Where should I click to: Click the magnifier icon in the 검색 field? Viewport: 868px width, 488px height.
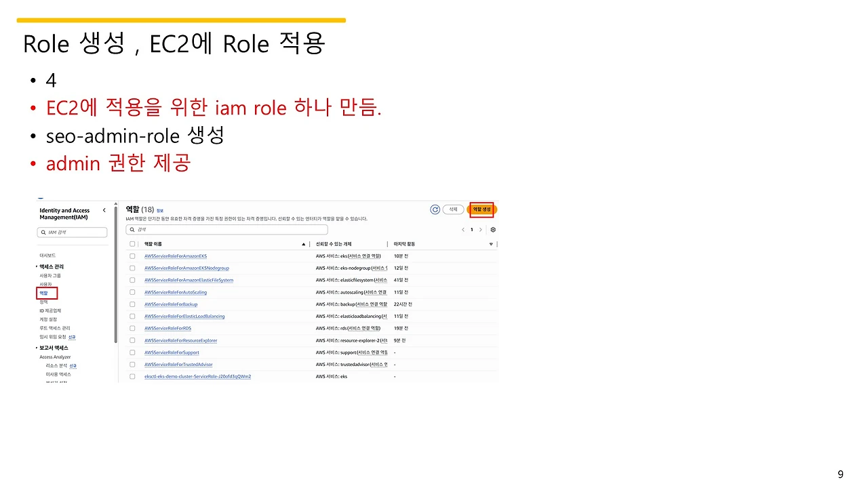tap(133, 229)
